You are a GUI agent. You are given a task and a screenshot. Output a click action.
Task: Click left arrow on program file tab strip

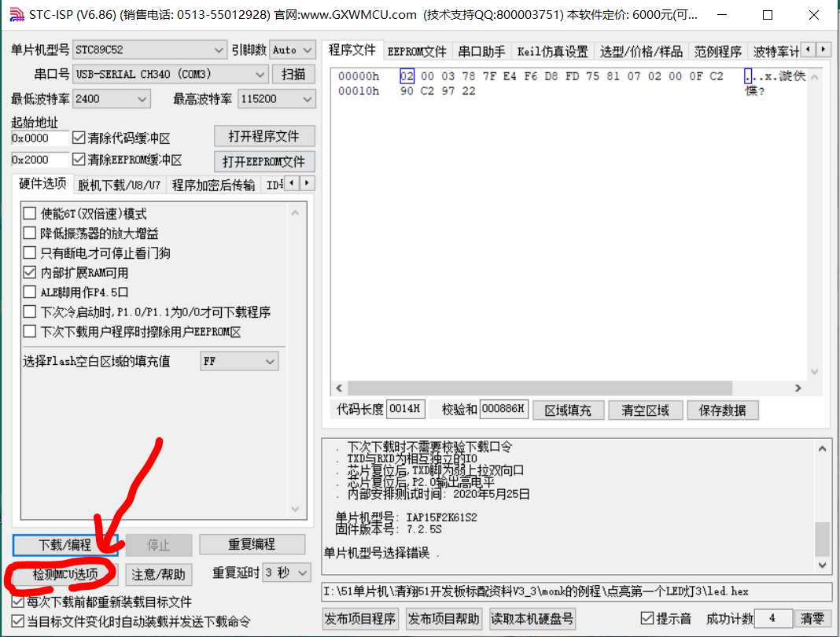[x=809, y=49]
